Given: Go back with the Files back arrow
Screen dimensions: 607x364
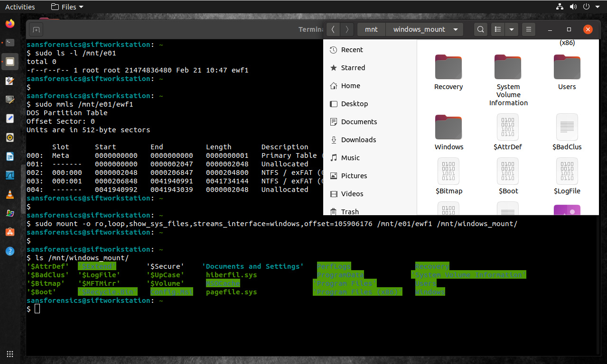Looking at the screenshot, I should point(333,29).
